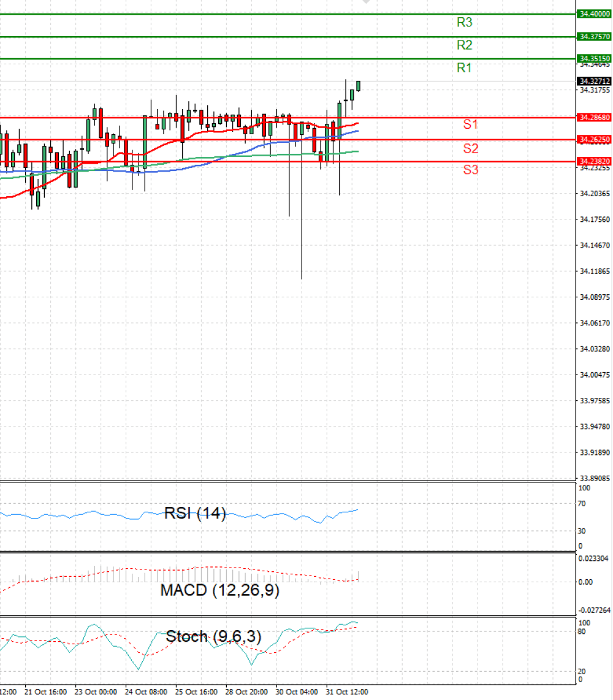Select the S1 support label
The image size is (613, 700).
(x=471, y=124)
